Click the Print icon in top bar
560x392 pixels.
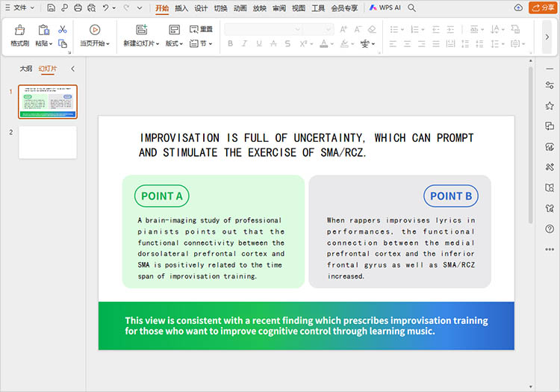pos(78,8)
